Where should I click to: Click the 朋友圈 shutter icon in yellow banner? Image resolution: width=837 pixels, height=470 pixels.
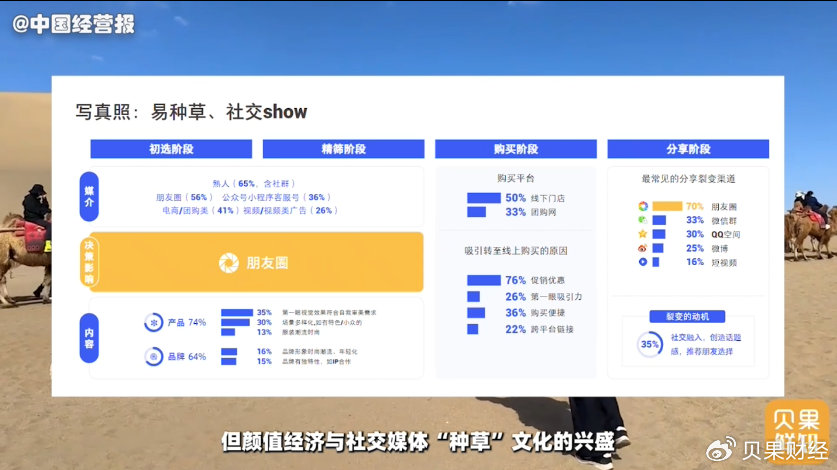228,263
